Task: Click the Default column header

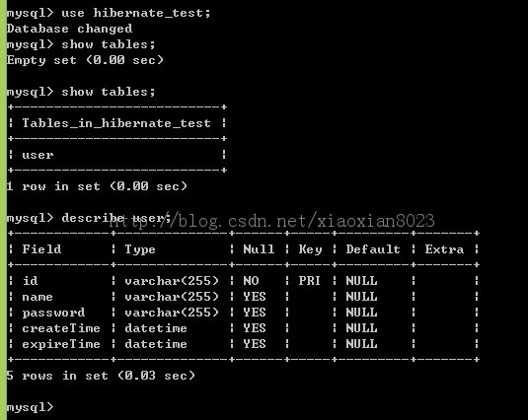Action: tap(373, 249)
